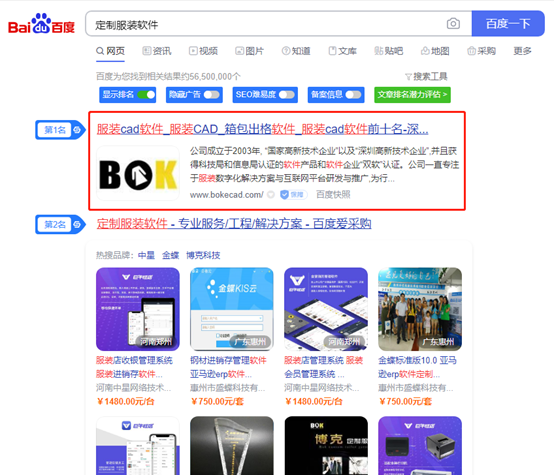Click 金蝶标准版10.0 亚马 product title
Screen dimensions: 554x475
point(417,367)
